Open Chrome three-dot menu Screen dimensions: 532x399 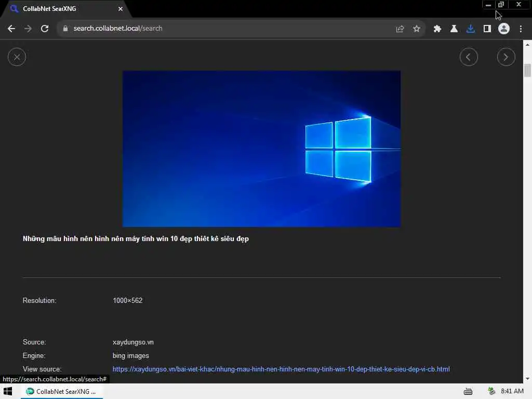(521, 29)
